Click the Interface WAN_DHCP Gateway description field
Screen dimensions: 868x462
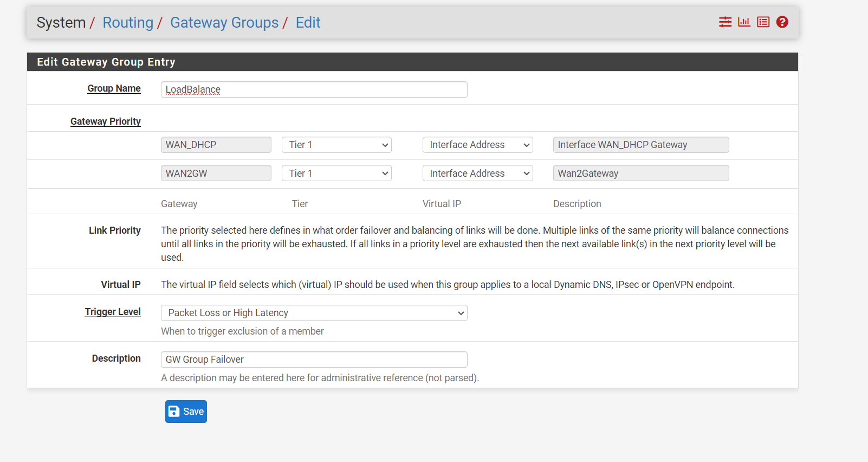pos(641,145)
